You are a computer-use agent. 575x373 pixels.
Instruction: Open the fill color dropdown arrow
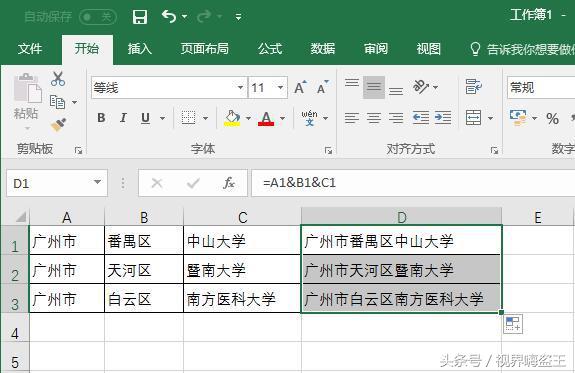248,118
